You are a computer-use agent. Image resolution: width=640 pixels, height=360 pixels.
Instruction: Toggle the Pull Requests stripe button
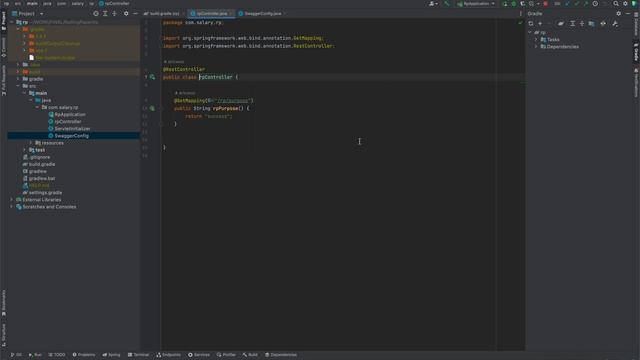(4, 80)
